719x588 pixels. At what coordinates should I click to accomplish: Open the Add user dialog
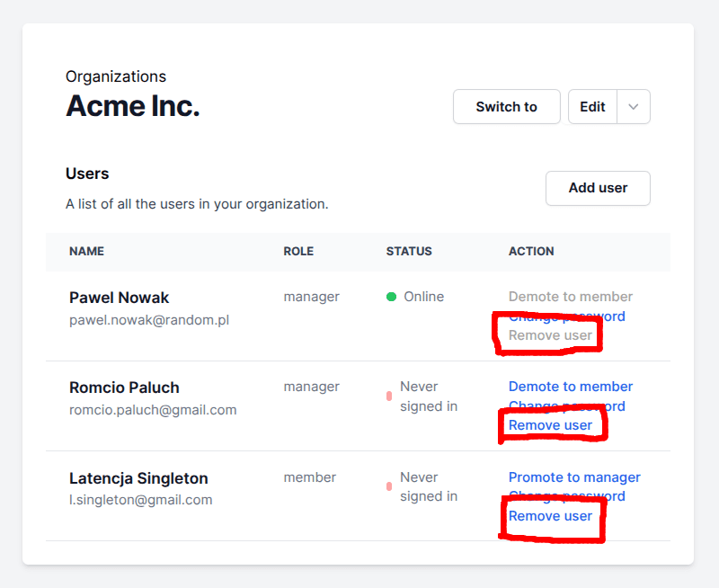click(x=598, y=188)
